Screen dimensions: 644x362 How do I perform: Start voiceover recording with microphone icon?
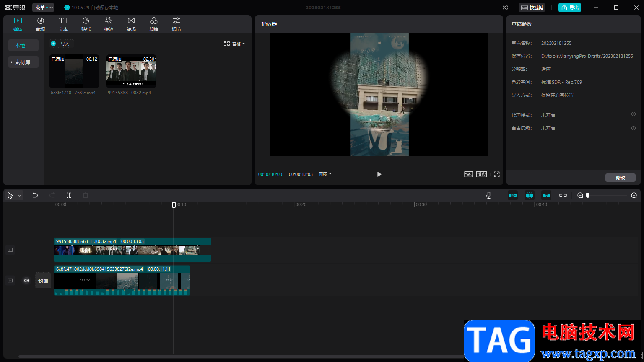click(x=489, y=195)
